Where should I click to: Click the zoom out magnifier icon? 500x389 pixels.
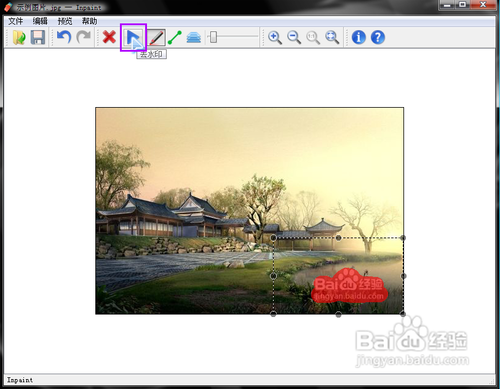(294, 37)
